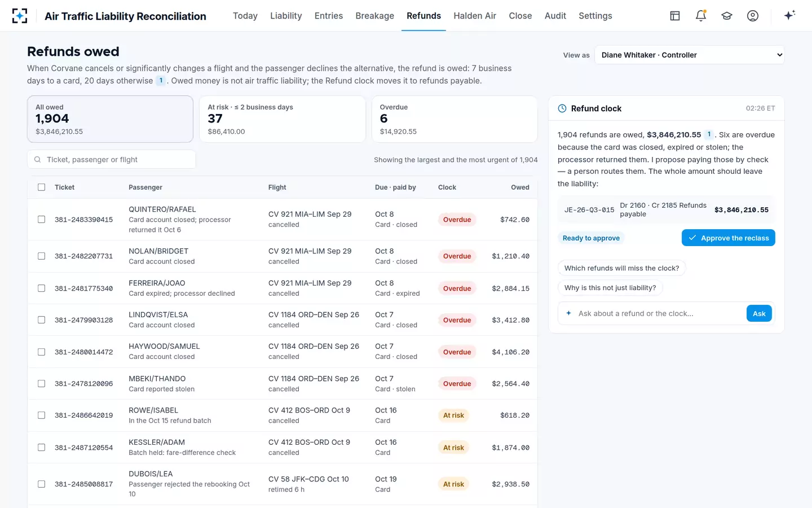
Task: Click 'Why is this not just liability?' suggestion
Action: click(610, 288)
